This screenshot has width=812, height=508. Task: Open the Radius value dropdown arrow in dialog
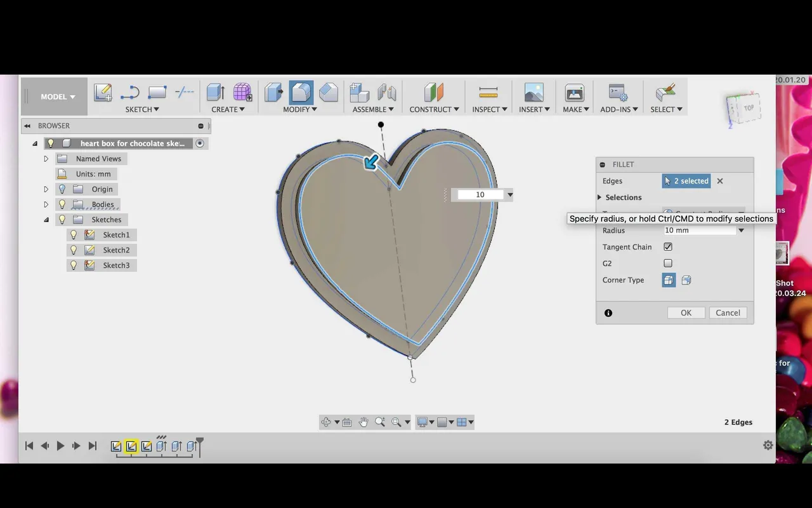pos(741,231)
